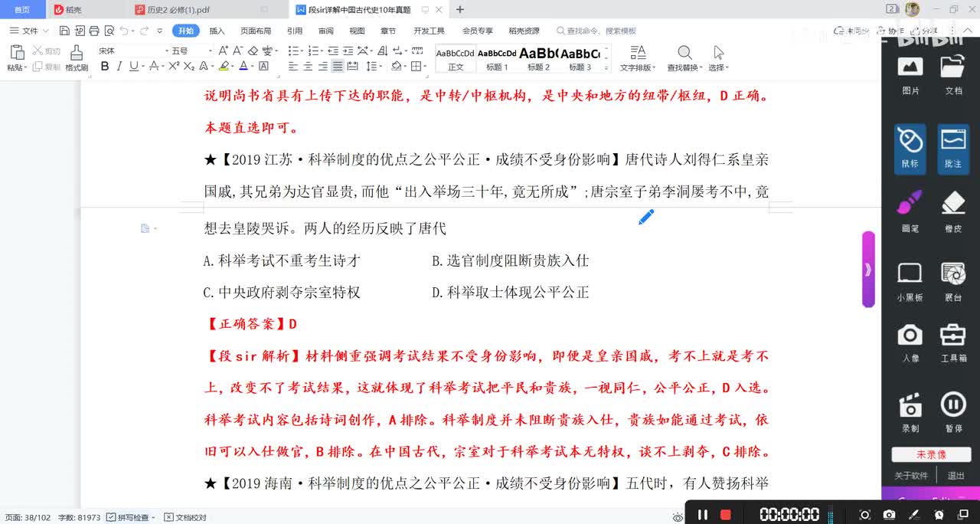The image size is (980, 524).
Task: Apply the 正文 style
Action: 456,58
